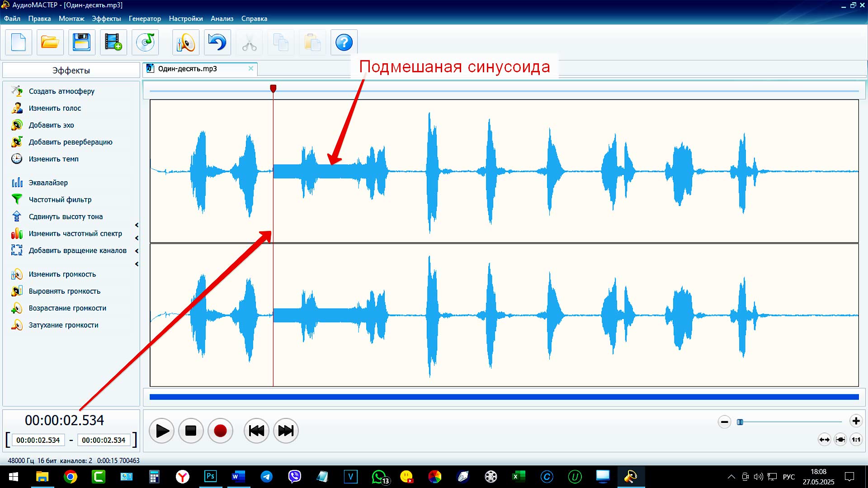Start recording with the red Record button

[220, 431]
